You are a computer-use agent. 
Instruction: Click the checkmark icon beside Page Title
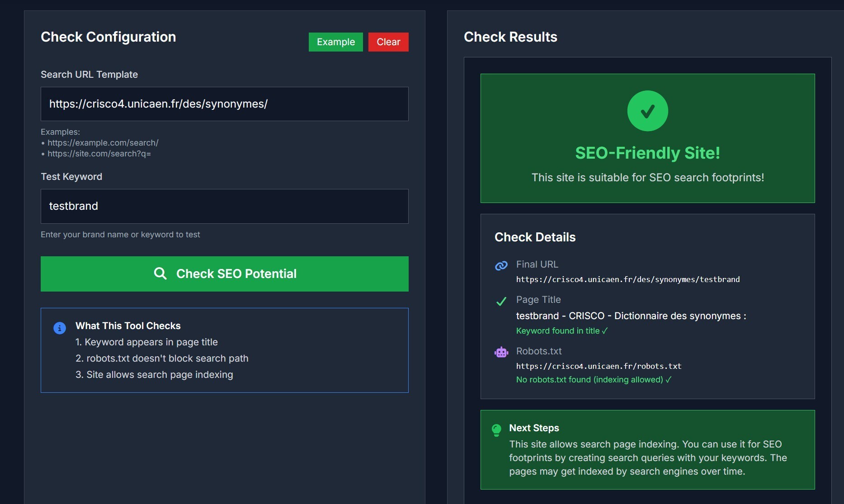coord(501,301)
